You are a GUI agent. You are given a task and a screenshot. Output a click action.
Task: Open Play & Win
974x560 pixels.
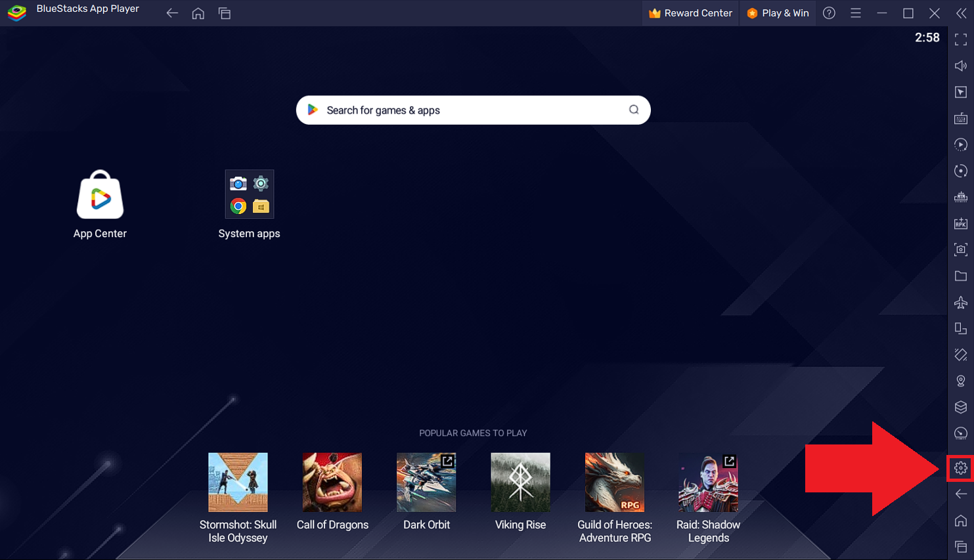[778, 13]
